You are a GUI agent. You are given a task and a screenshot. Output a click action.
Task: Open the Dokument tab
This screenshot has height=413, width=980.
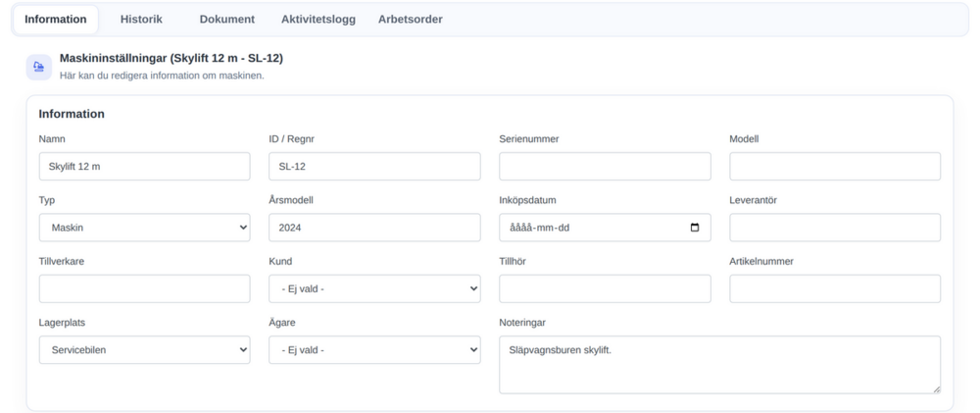pos(227,20)
